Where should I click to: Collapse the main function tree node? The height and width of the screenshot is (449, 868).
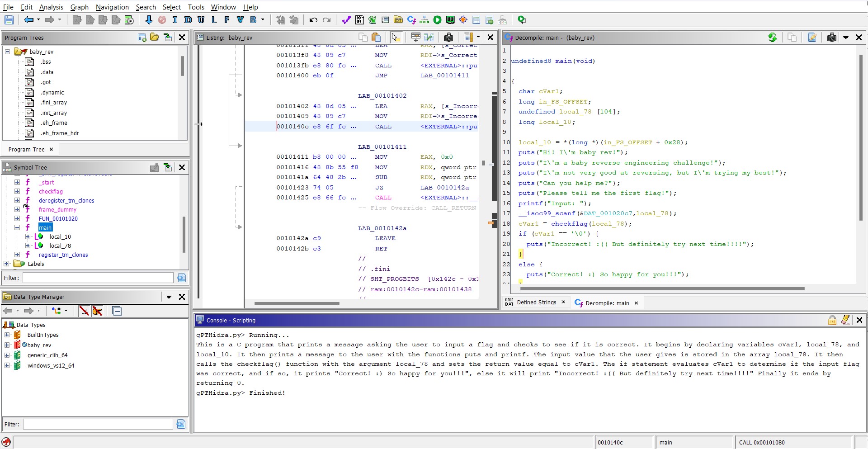(17, 227)
